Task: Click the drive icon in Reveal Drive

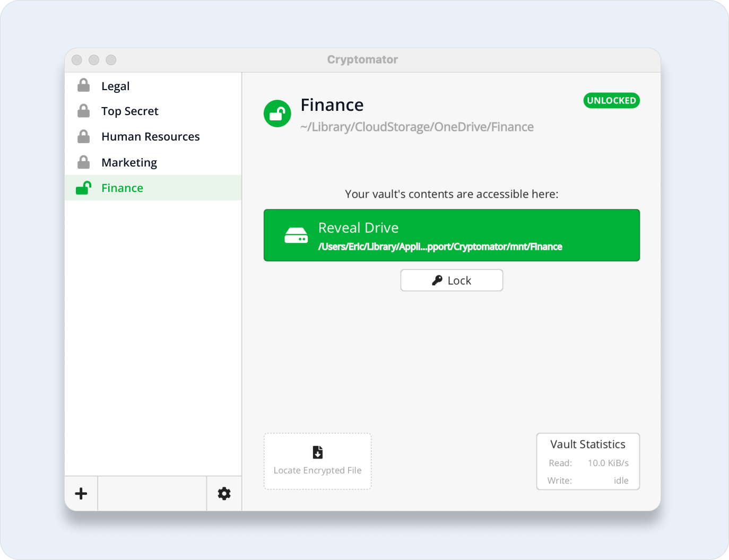Action: (296, 235)
